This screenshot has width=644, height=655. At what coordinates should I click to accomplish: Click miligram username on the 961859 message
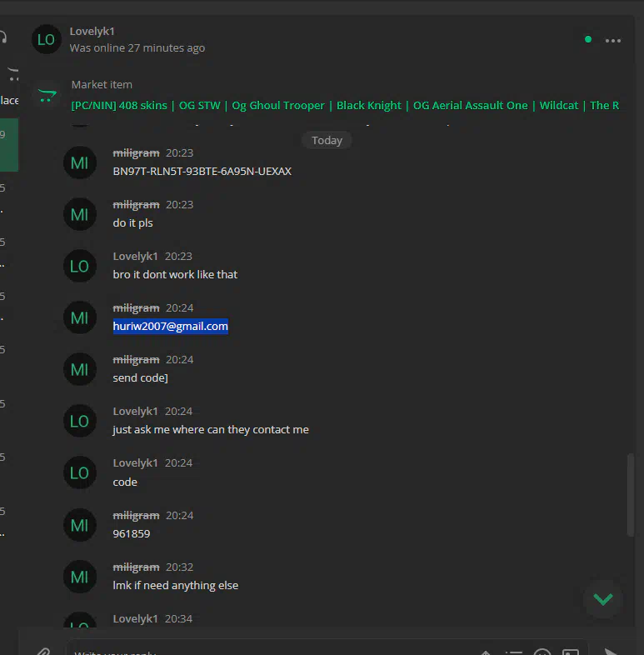point(136,516)
